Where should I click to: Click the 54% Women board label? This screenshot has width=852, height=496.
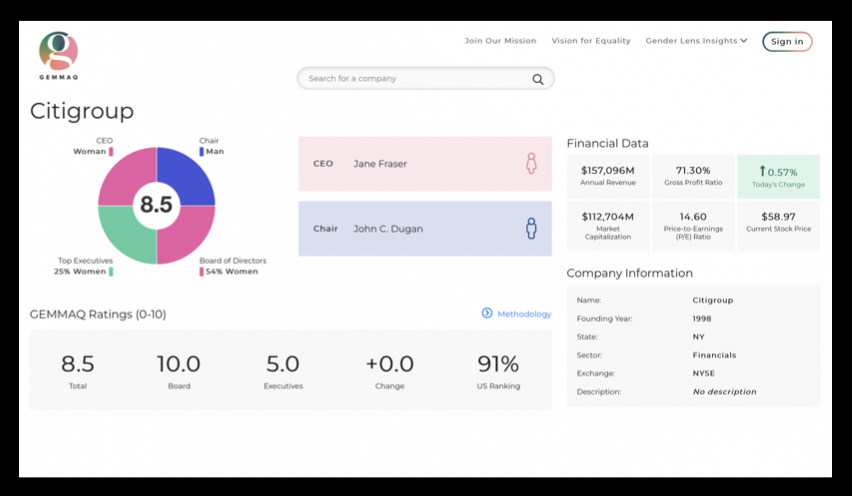pos(232,272)
